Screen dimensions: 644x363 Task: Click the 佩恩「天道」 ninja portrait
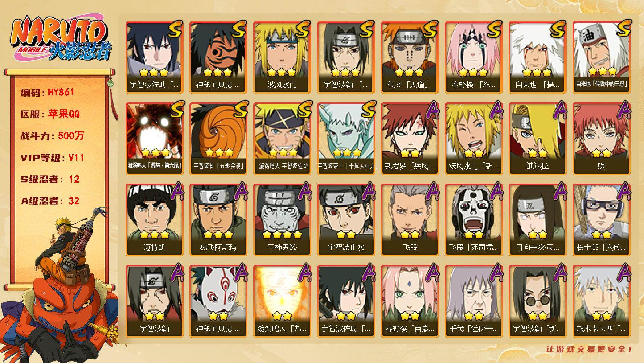(x=410, y=57)
